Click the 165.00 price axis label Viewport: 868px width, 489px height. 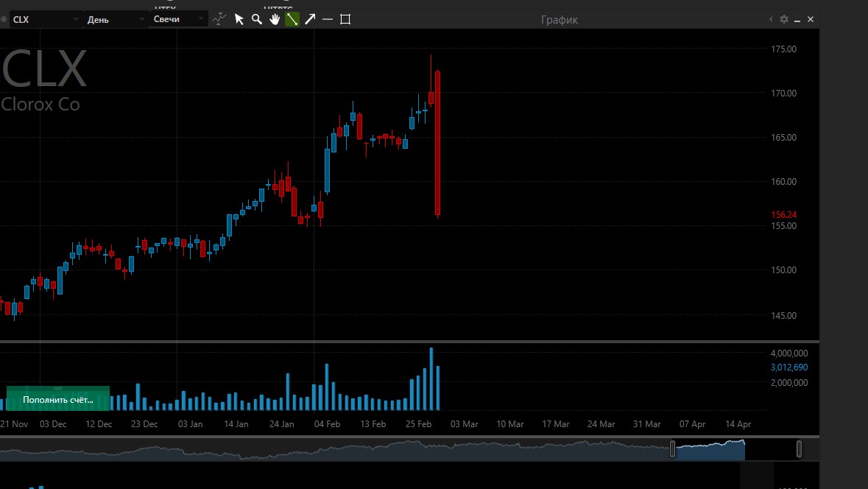pos(784,137)
